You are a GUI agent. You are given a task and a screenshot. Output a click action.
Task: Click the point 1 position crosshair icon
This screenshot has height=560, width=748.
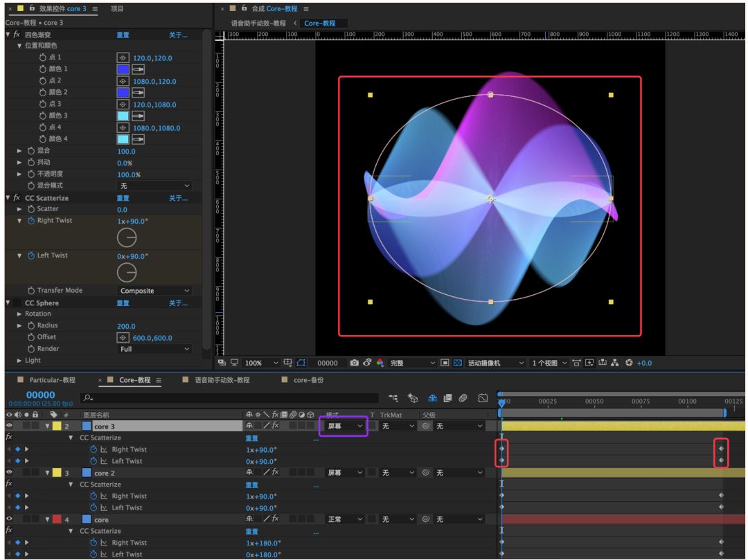123,57
